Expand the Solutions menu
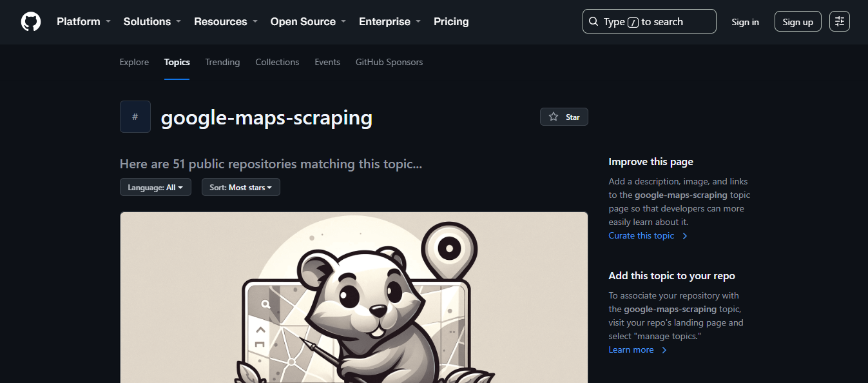This screenshot has height=383, width=868. (152, 21)
